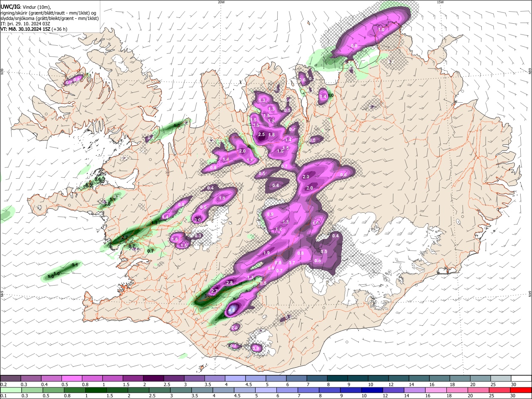Click the '0.1' label under rain scale

click(x=3, y=396)
